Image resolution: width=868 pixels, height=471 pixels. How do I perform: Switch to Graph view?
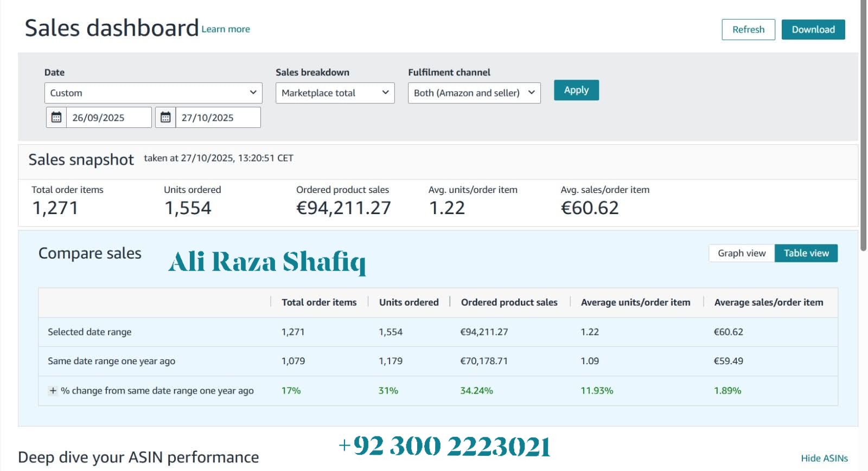(742, 253)
